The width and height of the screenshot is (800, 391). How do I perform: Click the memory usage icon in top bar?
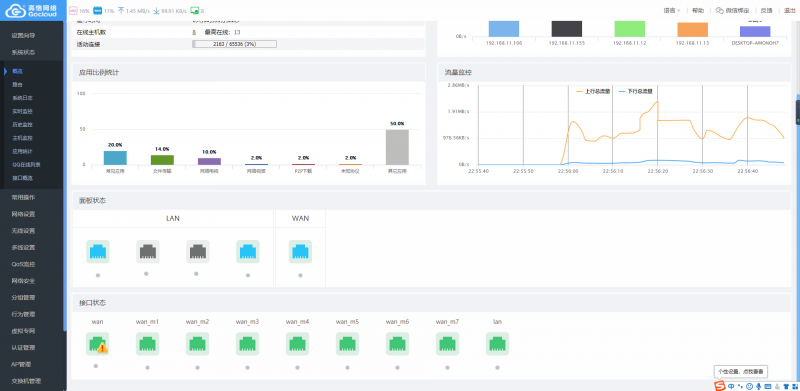[97, 10]
